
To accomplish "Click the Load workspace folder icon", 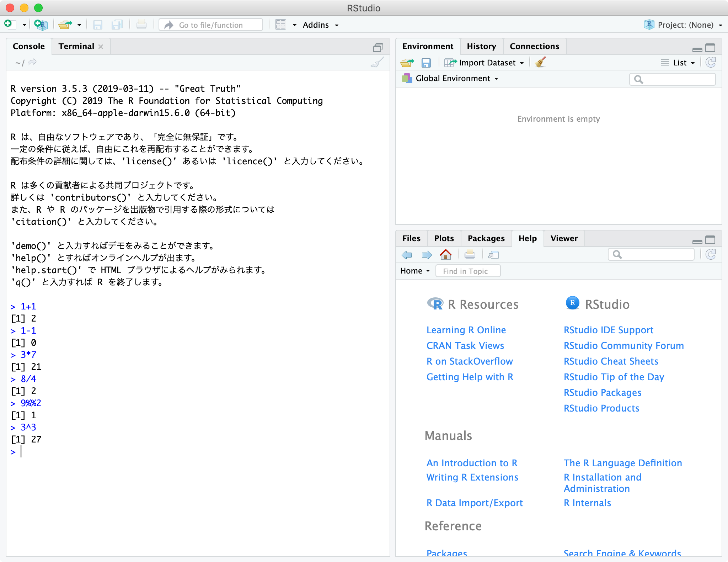I will point(407,63).
